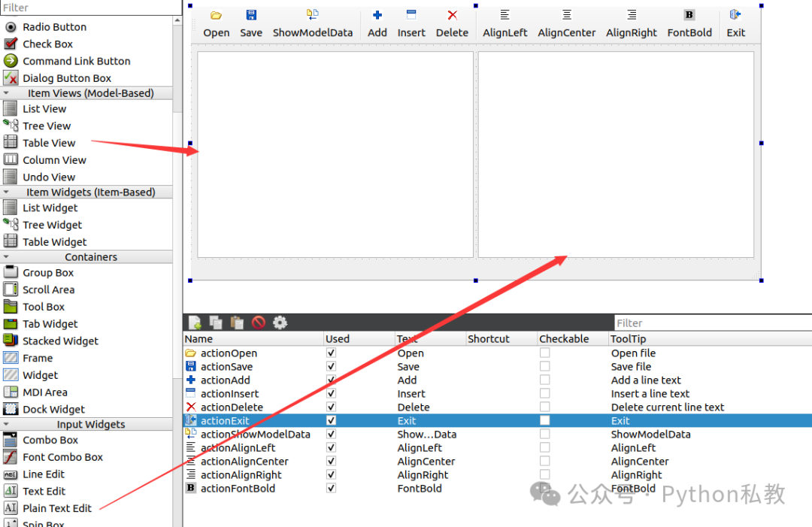Toggle the Used checkbox for actionFontBold
The image size is (812, 527).
331,488
